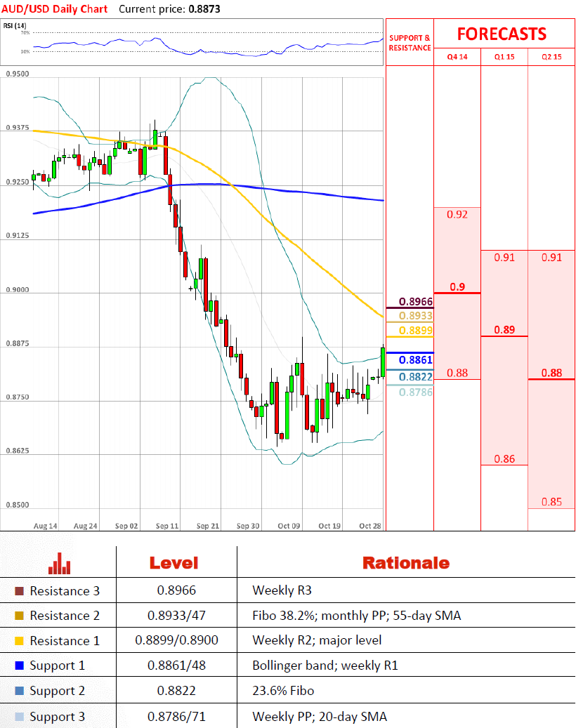Click the Weekly PP; 20-day SMA rationale
576x728 pixels.
[320, 717]
